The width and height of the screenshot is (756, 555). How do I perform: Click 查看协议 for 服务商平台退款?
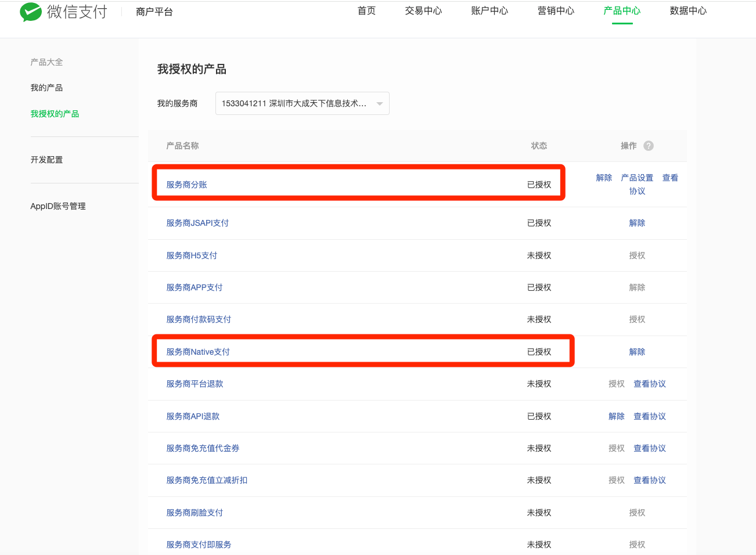pos(650,384)
